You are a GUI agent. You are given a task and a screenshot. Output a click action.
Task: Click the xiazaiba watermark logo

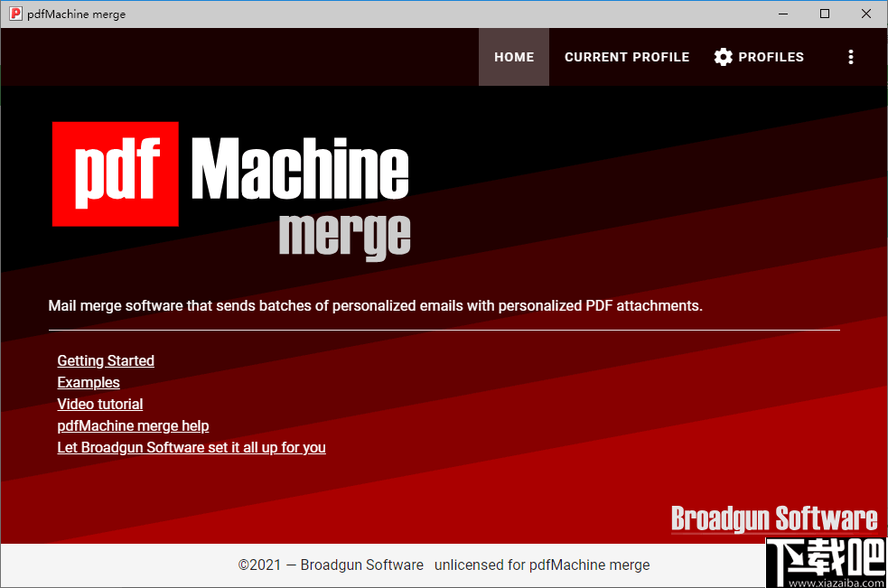coord(825,558)
